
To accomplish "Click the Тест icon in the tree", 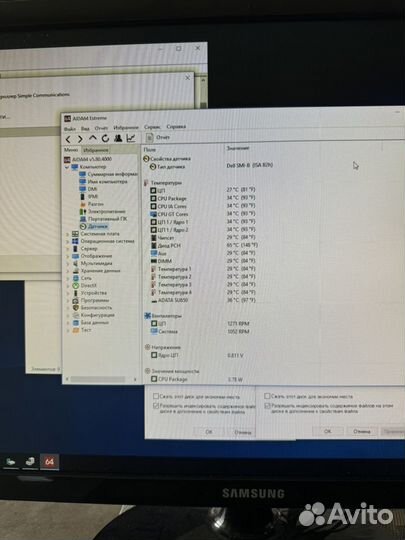I will (x=75, y=330).
